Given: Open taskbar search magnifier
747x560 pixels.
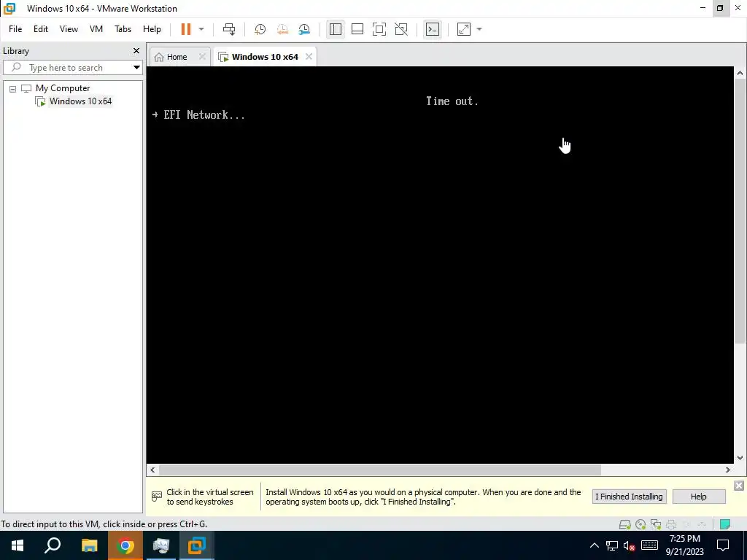Looking at the screenshot, I should tap(53, 545).
